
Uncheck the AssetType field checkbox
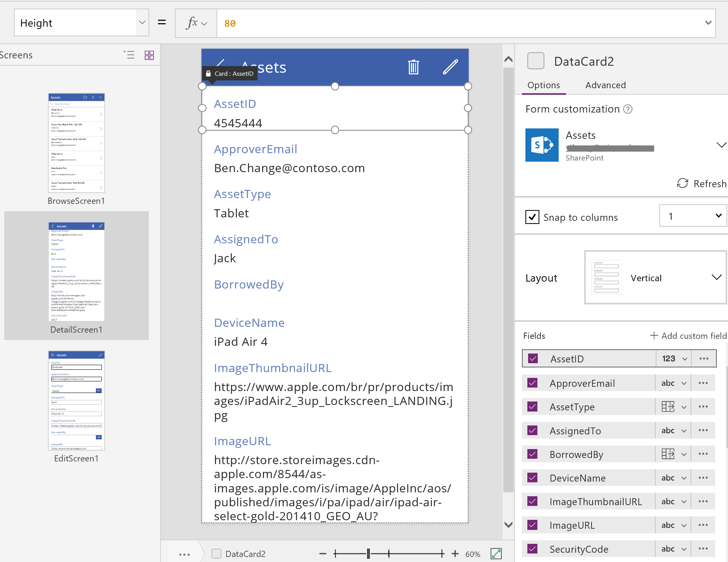pos(532,407)
